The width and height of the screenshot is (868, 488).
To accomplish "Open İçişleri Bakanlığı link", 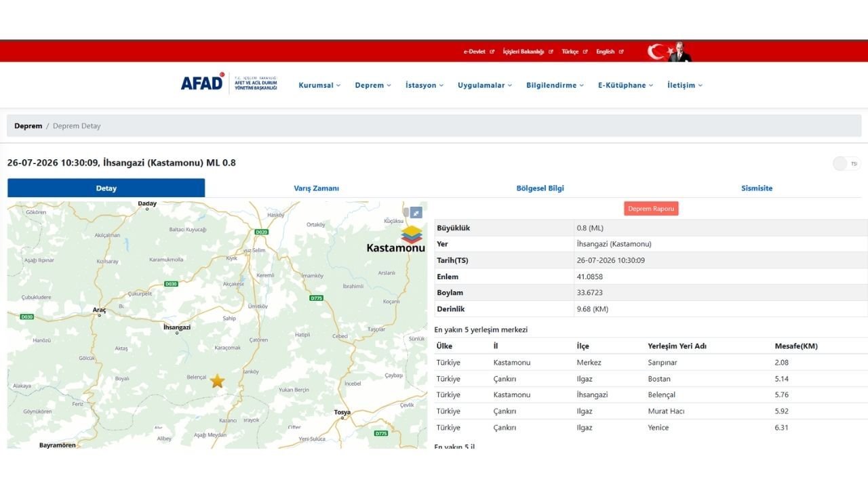I will pyautogui.click(x=524, y=52).
